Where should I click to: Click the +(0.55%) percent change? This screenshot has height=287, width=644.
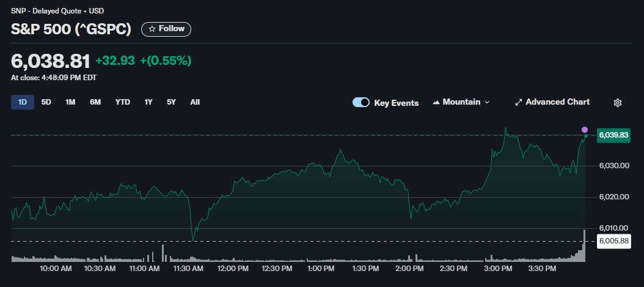point(166,61)
